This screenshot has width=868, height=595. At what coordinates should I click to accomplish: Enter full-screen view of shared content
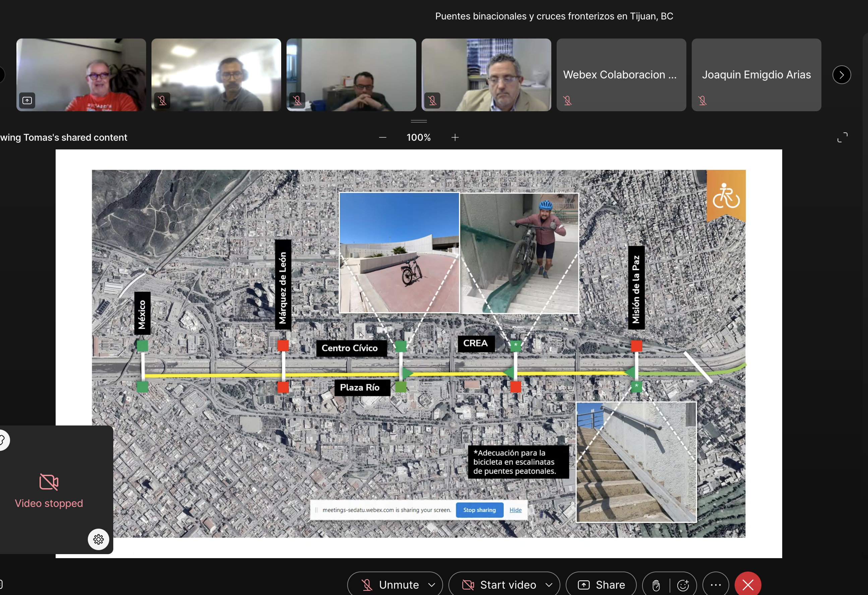coord(842,137)
